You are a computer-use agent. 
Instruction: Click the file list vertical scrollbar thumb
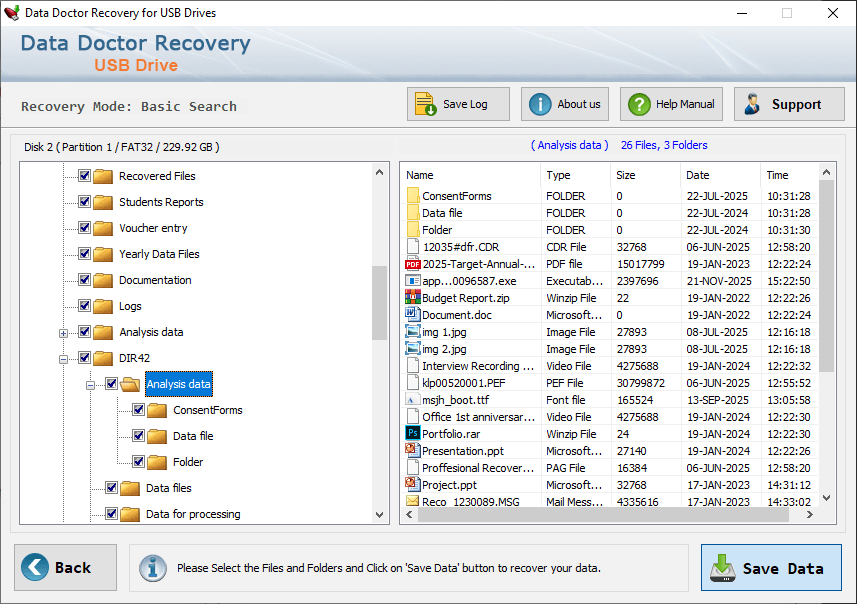[x=826, y=276]
